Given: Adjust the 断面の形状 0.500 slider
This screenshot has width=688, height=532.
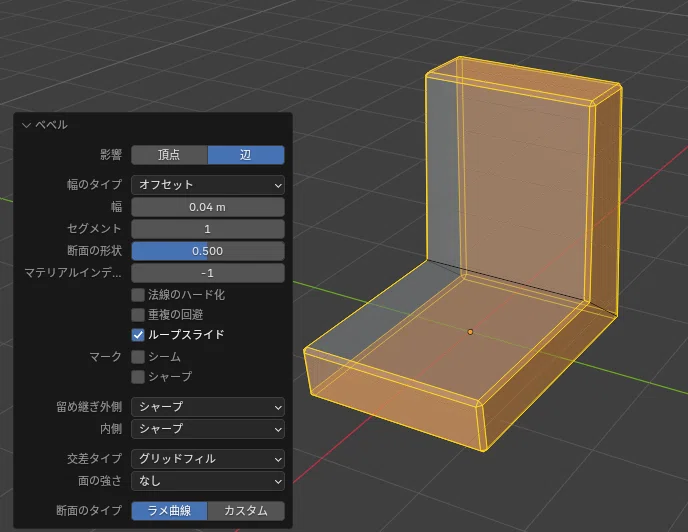Looking at the screenshot, I should tap(208, 251).
